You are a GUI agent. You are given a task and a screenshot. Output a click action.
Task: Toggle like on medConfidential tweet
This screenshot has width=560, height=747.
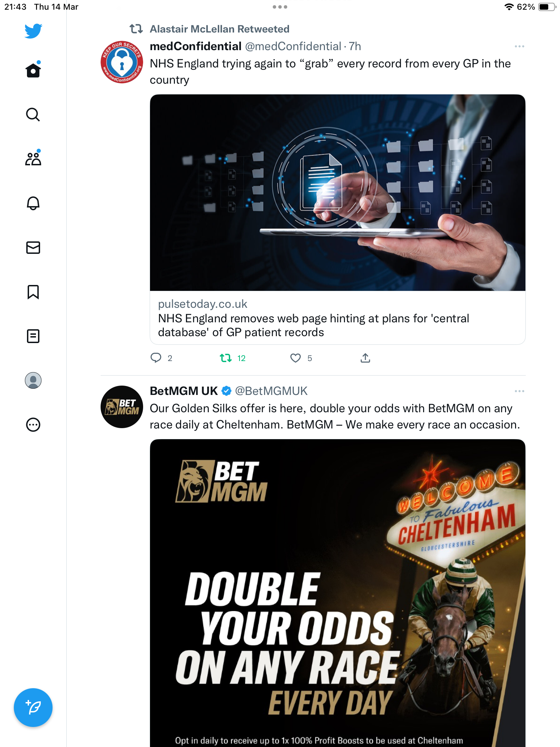click(295, 358)
